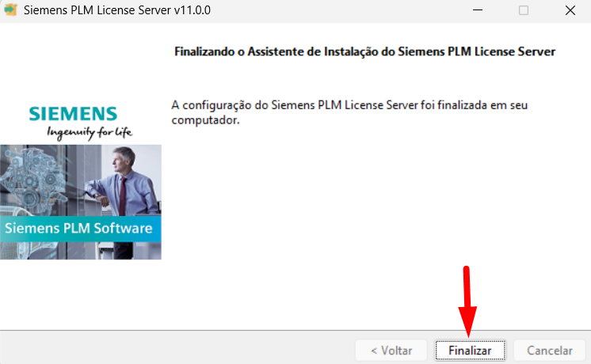Minimize the license server installer window

tap(478, 10)
